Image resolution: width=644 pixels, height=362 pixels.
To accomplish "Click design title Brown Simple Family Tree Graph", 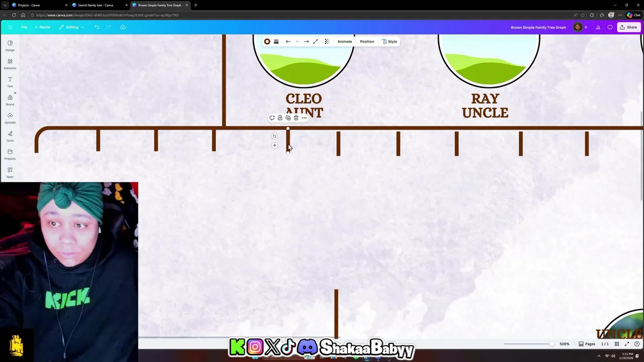I will pos(538,27).
